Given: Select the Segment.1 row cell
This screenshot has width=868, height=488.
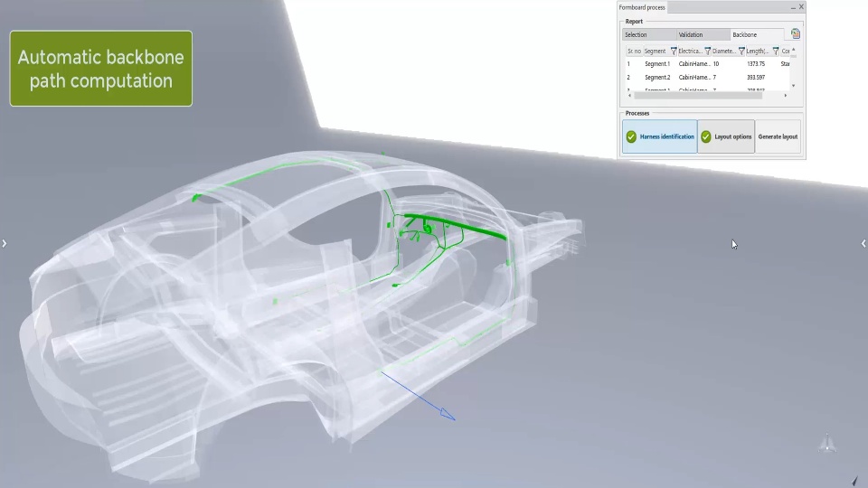Looking at the screenshot, I should click(x=657, y=64).
